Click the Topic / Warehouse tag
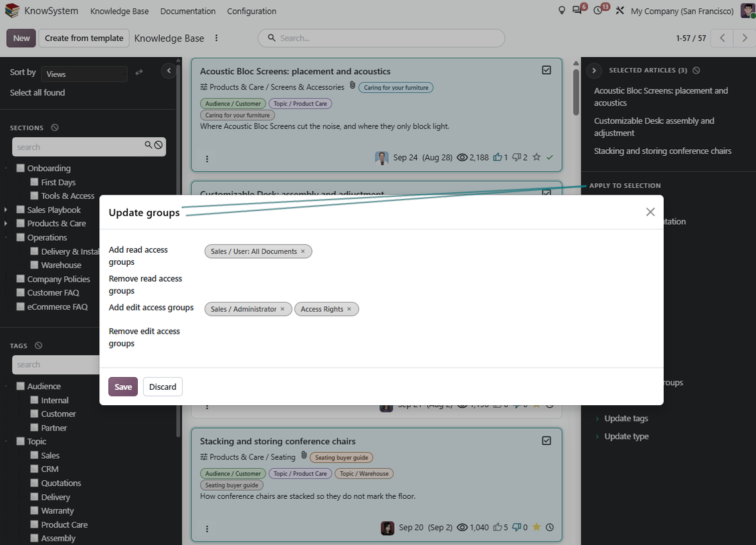This screenshot has width=756, height=545. pyautogui.click(x=364, y=473)
